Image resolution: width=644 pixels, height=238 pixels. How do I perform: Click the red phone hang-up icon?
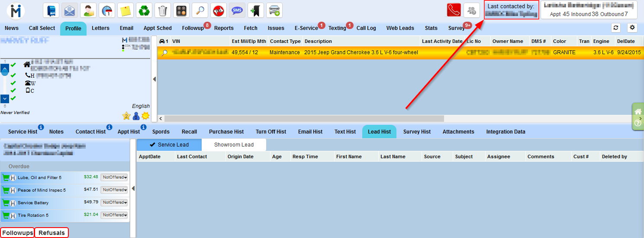point(454,10)
